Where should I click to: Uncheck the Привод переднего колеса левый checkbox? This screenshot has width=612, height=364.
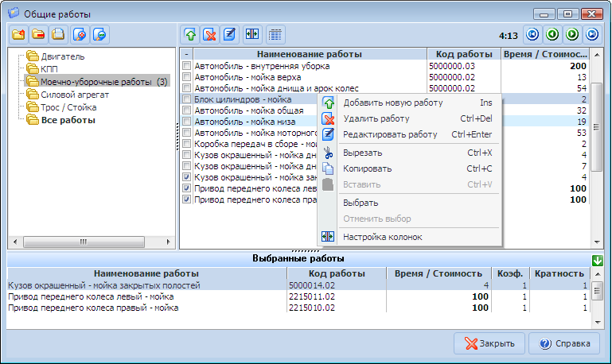click(x=187, y=189)
